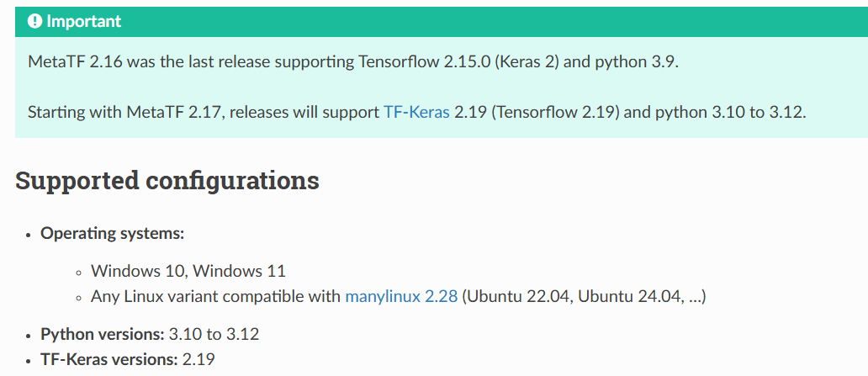Follow the manylinux 2.28 link
The image size is (868, 376).
(x=401, y=296)
